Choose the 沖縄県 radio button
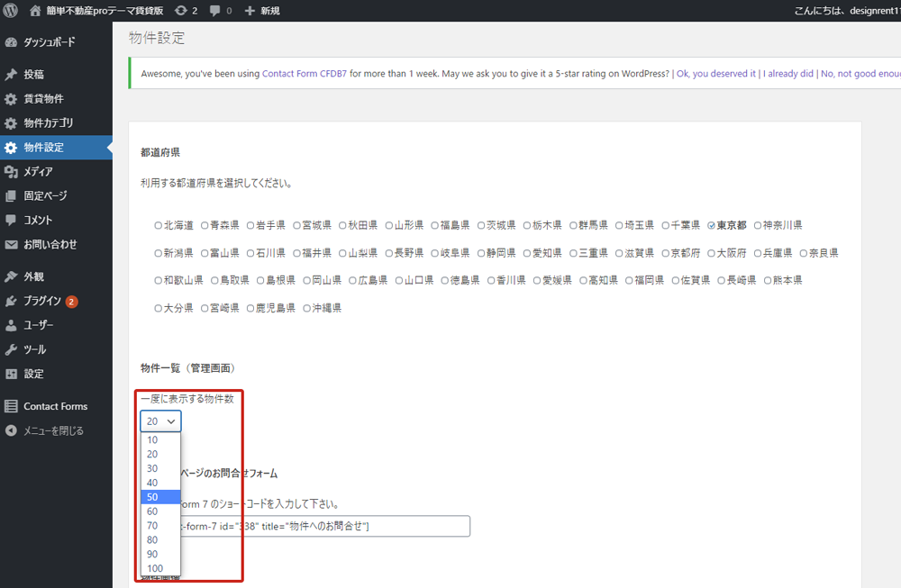901x588 pixels. pyautogui.click(x=306, y=308)
